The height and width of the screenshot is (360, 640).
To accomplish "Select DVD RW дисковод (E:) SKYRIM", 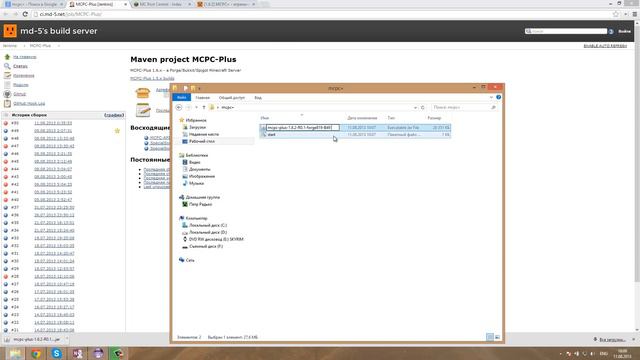I will coord(216,239).
